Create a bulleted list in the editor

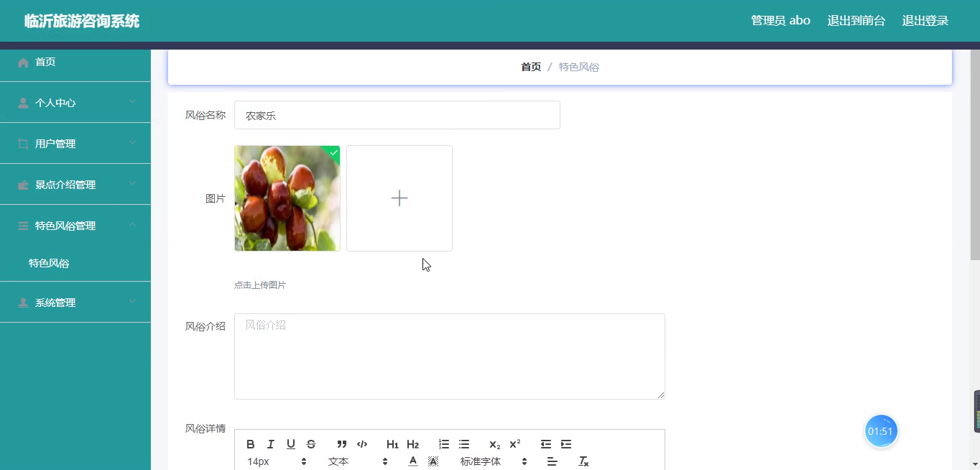tap(464, 444)
